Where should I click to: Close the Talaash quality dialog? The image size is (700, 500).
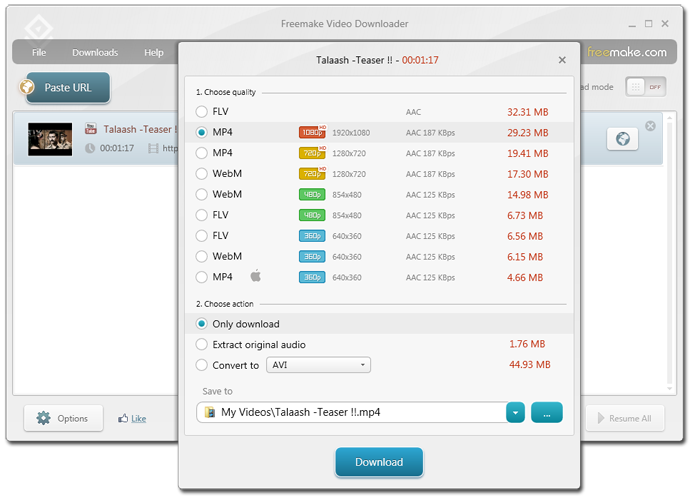[562, 60]
